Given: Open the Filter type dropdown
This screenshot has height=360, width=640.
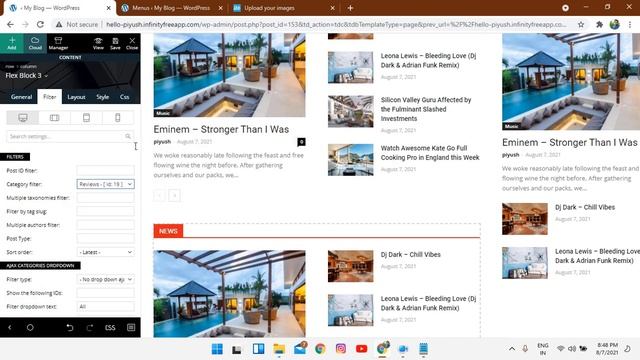Looking at the screenshot, I should click(105, 279).
